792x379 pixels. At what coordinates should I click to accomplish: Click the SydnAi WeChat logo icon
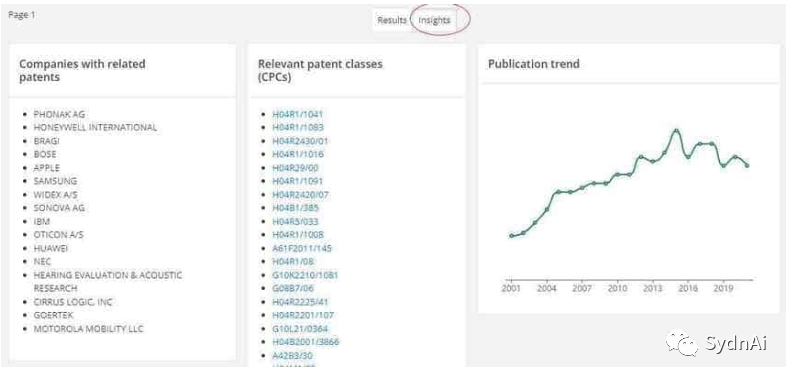point(681,343)
